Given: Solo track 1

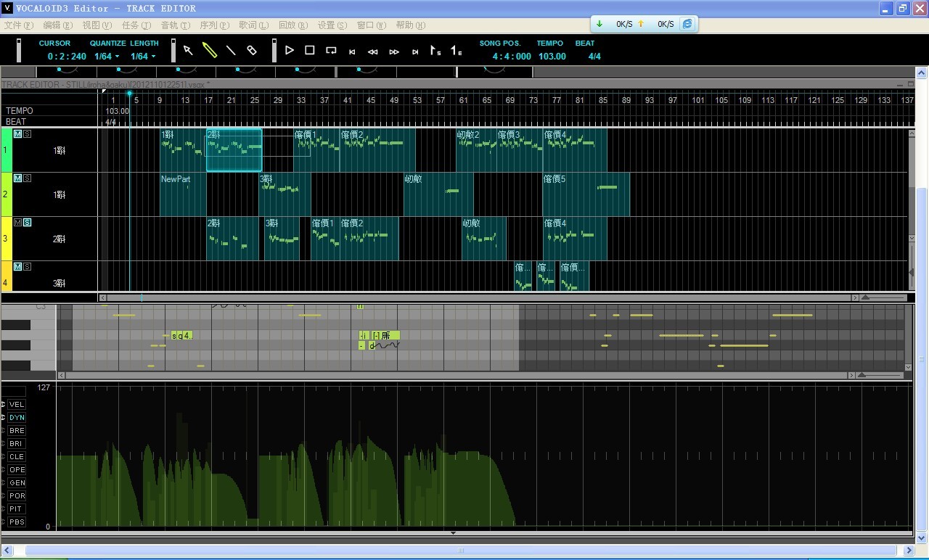Looking at the screenshot, I should tap(27, 134).
